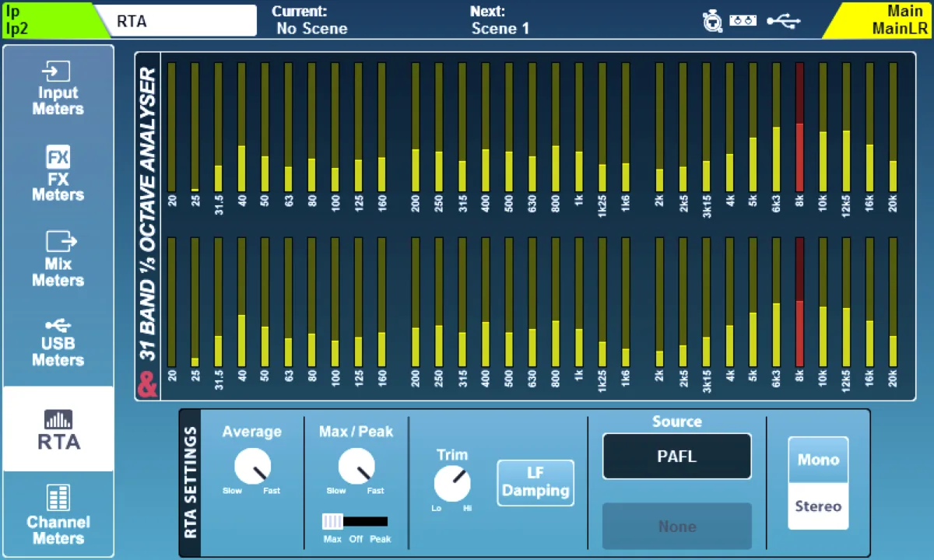Switch to the Mix Meters page
Screen dimensions: 934x560
58,259
